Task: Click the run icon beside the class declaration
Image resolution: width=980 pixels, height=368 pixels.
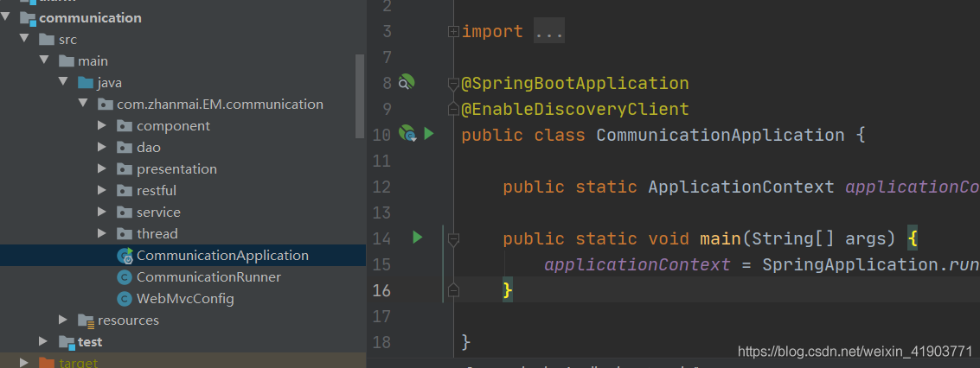Action: point(429,134)
